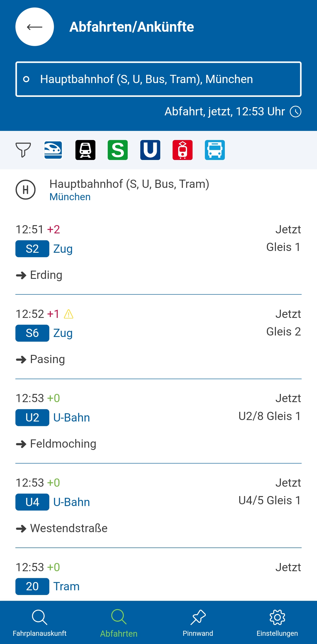
Task: Toggle the green S-Bahn filter
Action: [118, 150]
